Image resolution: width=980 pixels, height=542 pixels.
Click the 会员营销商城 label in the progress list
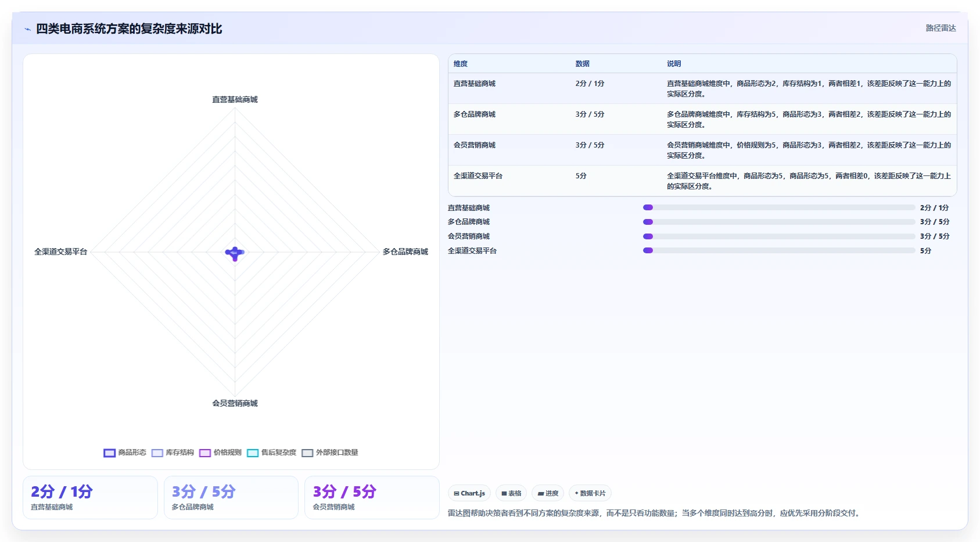(x=469, y=236)
